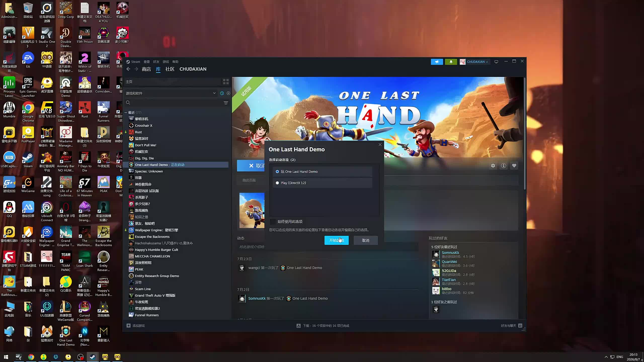The width and height of the screenshot is (644, 362).
Task: Cancel launch with the blue '取消' button
Action: (x=251, y=166)
